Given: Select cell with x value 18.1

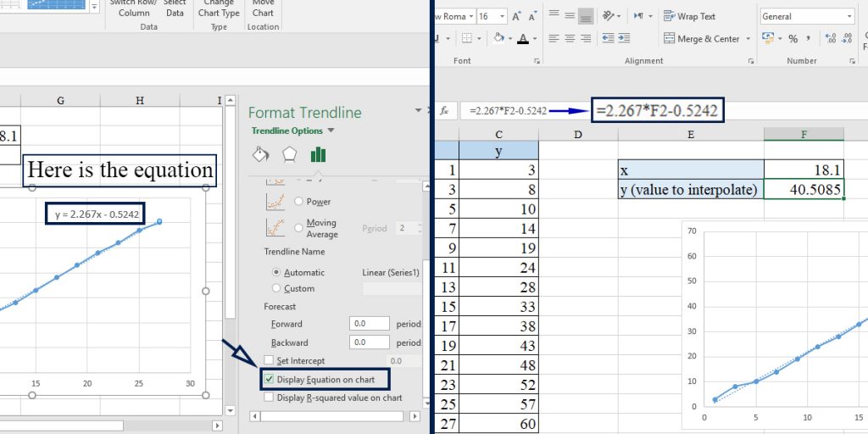Looking at the screenshot, I should point(804,170).
